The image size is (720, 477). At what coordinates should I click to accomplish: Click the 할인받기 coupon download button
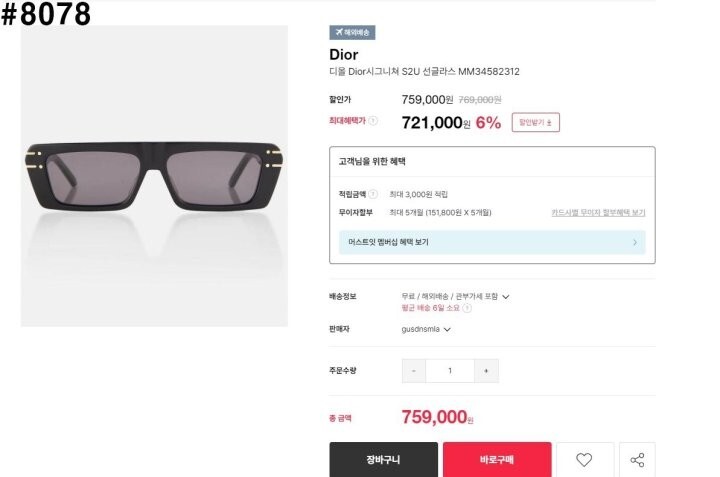pyautogui.click(x=536, y=123)
